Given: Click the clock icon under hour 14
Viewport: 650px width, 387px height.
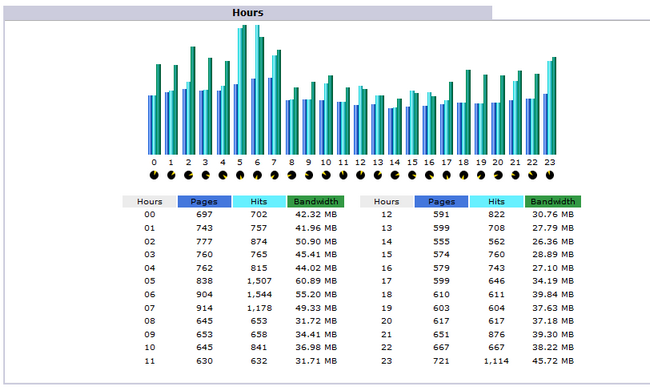Looking at the screenshot, I should click(x=395, y=175).
